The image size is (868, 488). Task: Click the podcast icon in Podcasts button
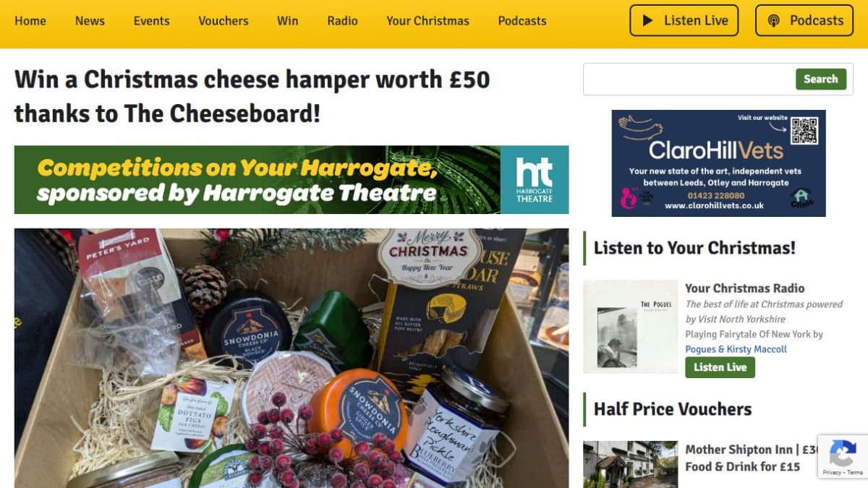click(x=774, y=21)
